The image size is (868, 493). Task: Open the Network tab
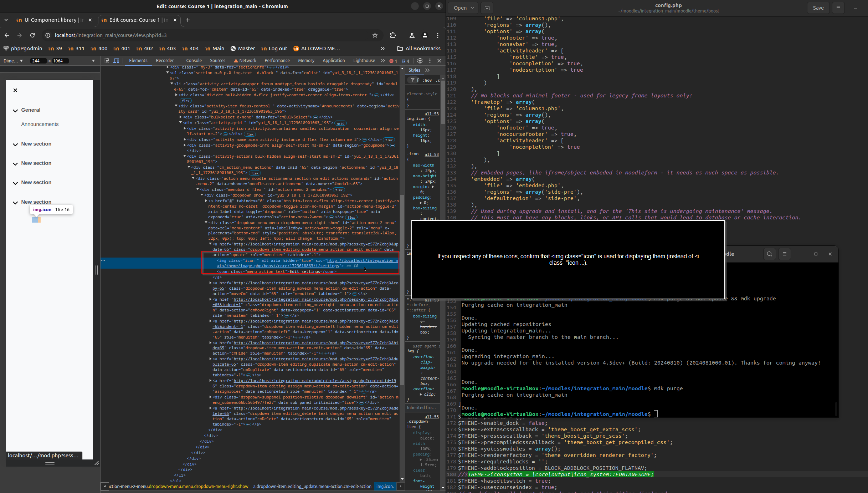click(x=245, y=61)
